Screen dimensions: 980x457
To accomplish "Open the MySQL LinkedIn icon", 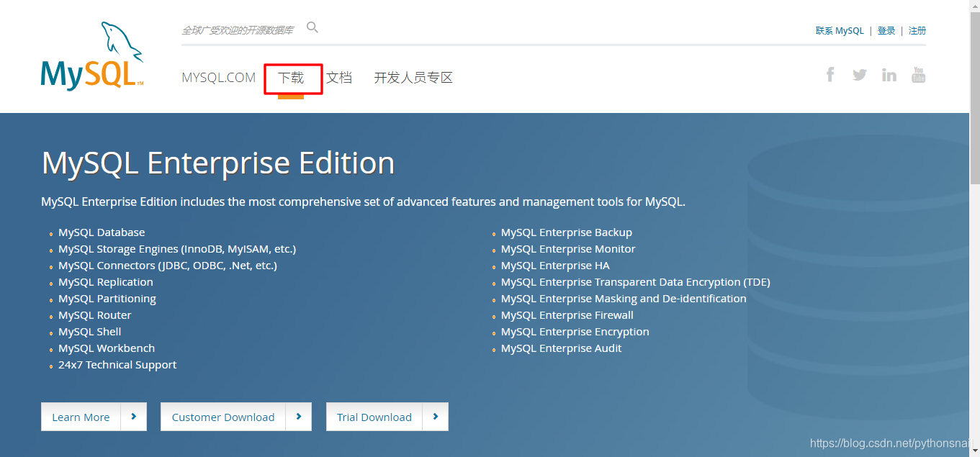I will [889, 75].
